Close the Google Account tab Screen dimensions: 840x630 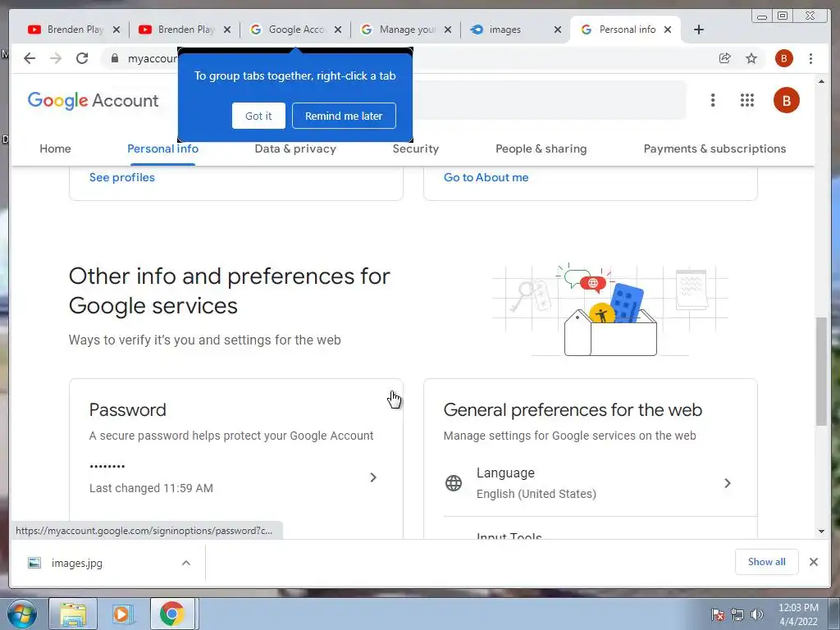pos(338,30)
